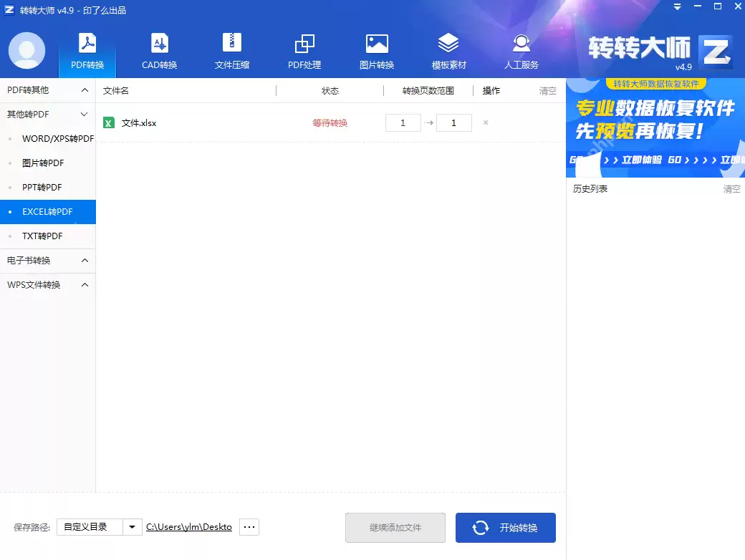
Task: Click the Excel file icon beside 文件.xlsx
Action: click(x=108, y=122)
